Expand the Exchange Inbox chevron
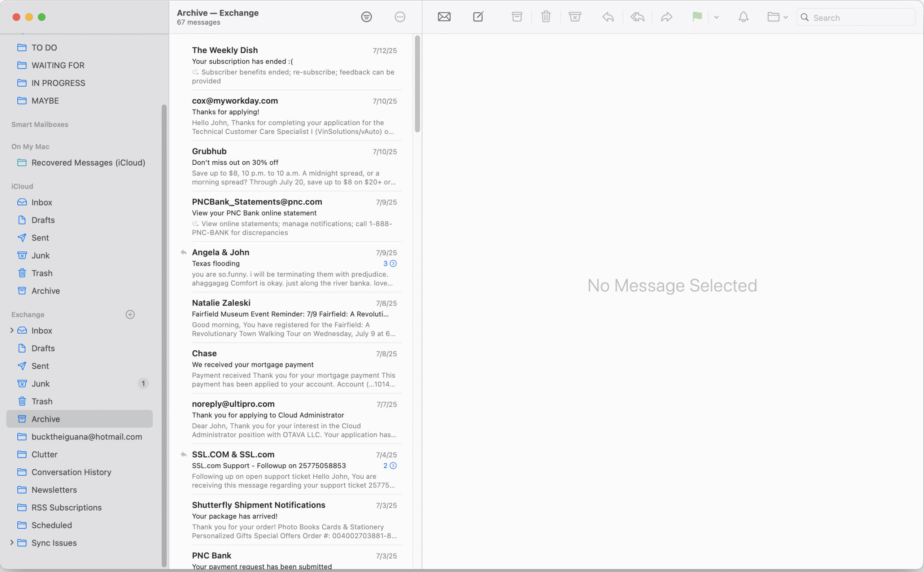924x572 pixels. click(x=12, y=330)
